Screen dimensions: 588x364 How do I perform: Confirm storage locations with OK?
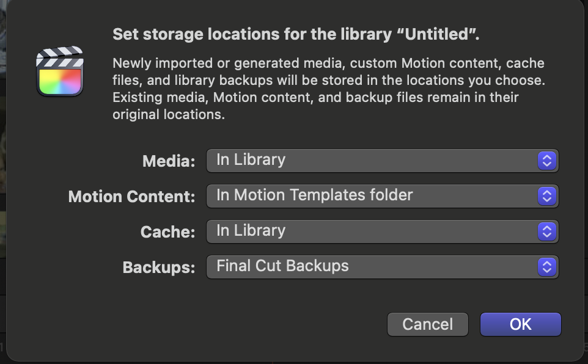(520, 324)
